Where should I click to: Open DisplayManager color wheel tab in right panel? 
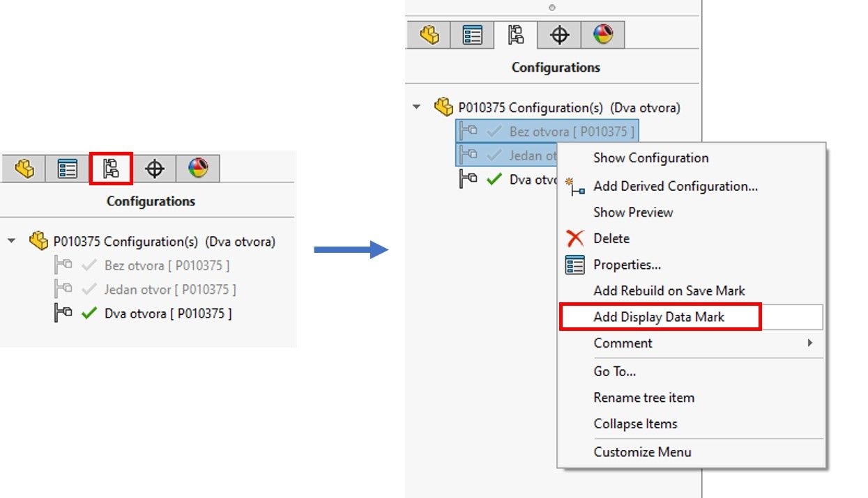pos(603,35)
